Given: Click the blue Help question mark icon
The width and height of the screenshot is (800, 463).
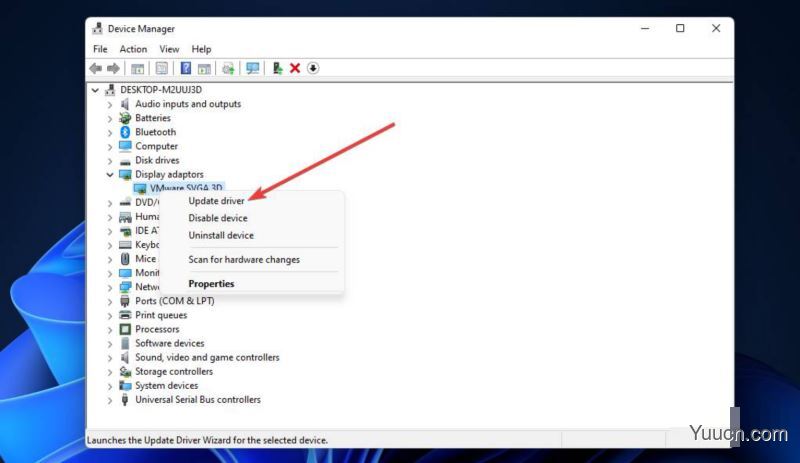Looking at the screenshot, I should tap(186, 68).
